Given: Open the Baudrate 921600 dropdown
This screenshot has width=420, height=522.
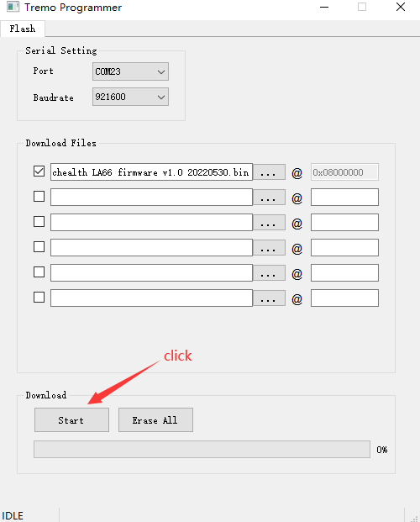Looking at the screenshot, I should (x=130, y=97).
